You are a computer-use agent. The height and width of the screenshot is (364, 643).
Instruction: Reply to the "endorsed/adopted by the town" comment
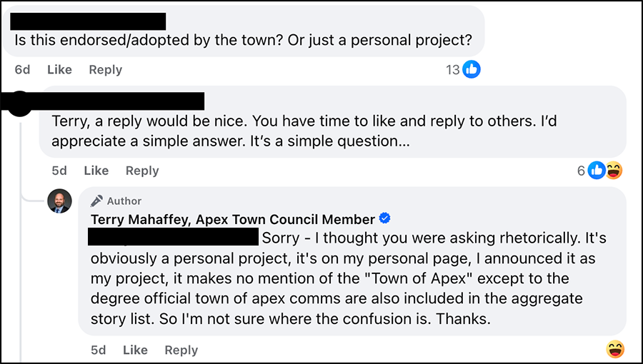click(105, 70)
